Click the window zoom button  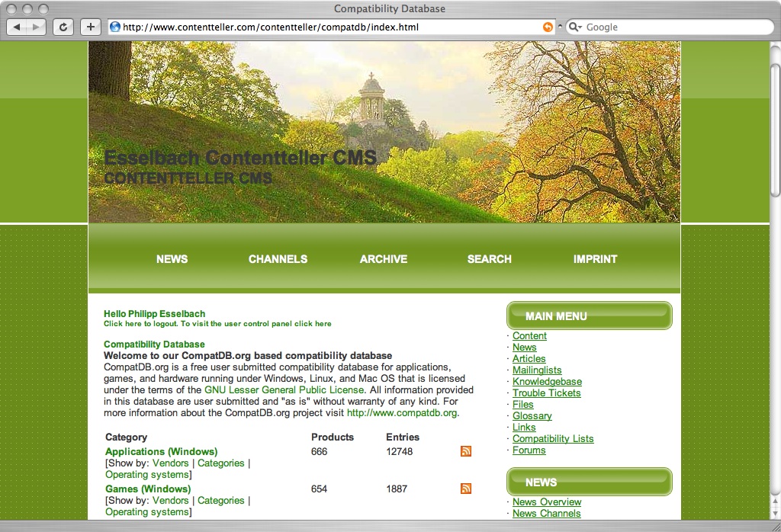(43, 9)
